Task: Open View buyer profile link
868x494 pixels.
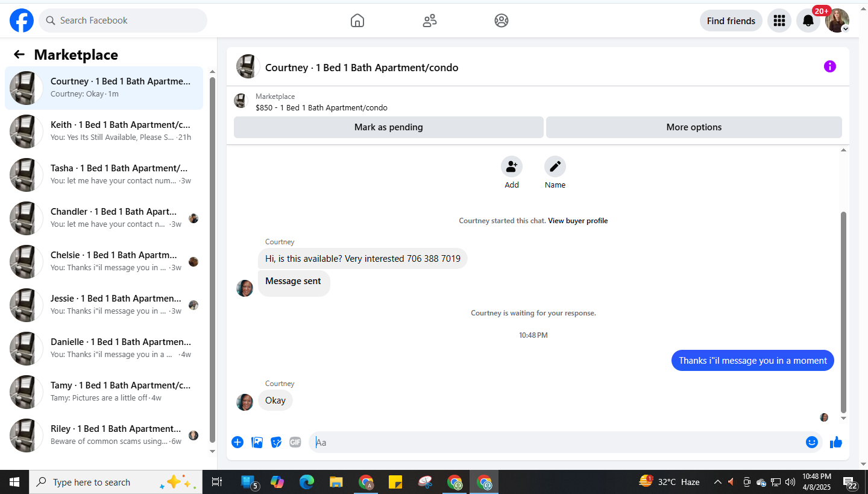Action: (x=577, y=221)
